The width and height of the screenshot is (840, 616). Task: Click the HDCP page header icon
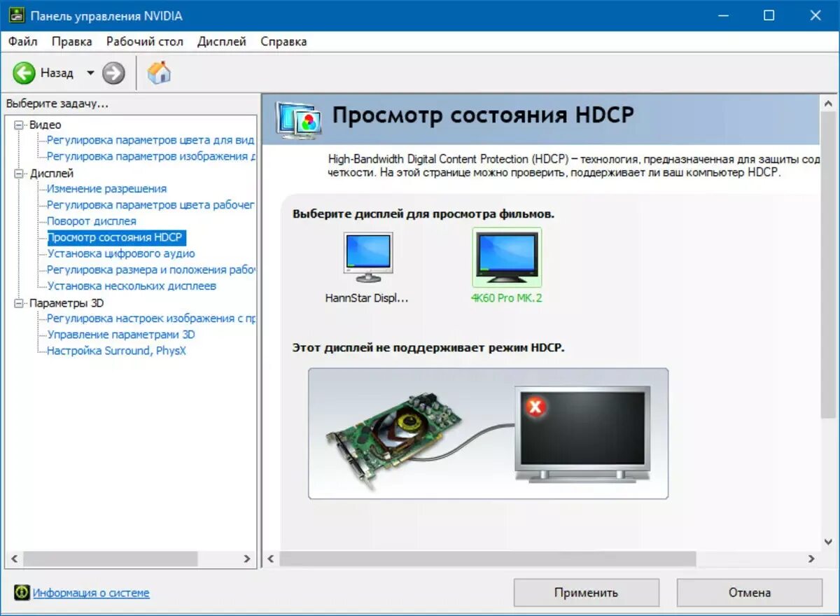(x=299, y=119)
